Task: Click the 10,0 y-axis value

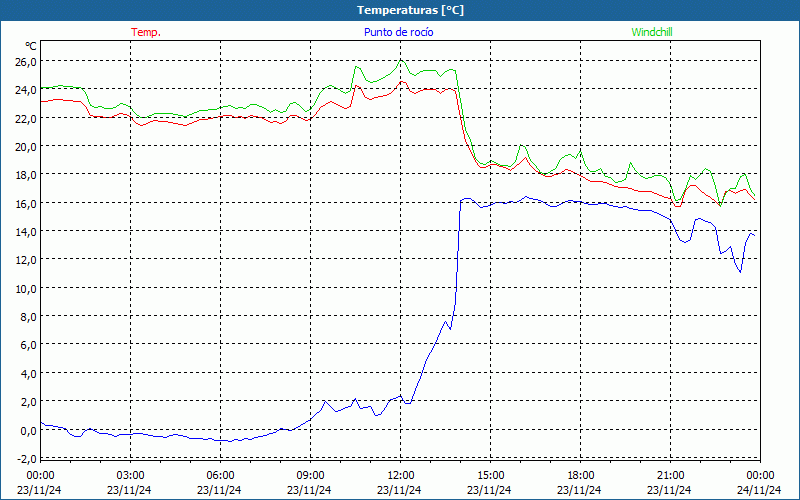Action: (27, 289)
